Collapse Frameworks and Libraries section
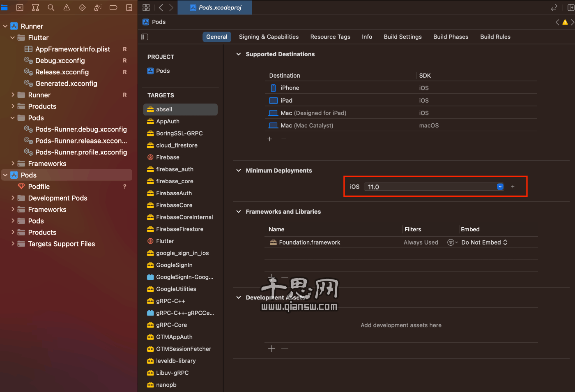575x392 pixels. (239, 212)
